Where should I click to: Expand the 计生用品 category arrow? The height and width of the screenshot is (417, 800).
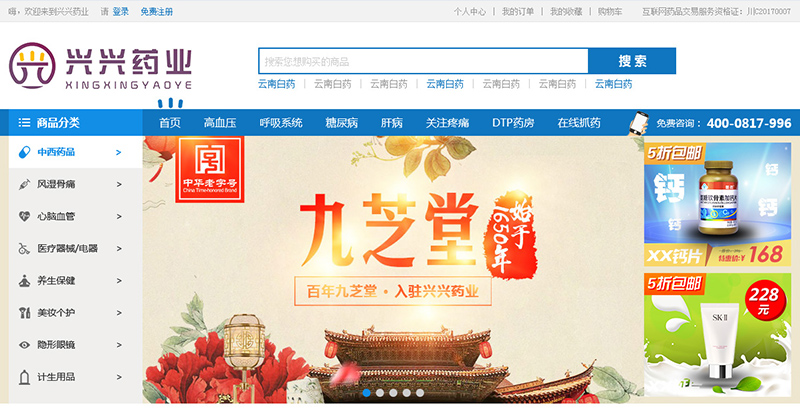(x=119, y=377)
